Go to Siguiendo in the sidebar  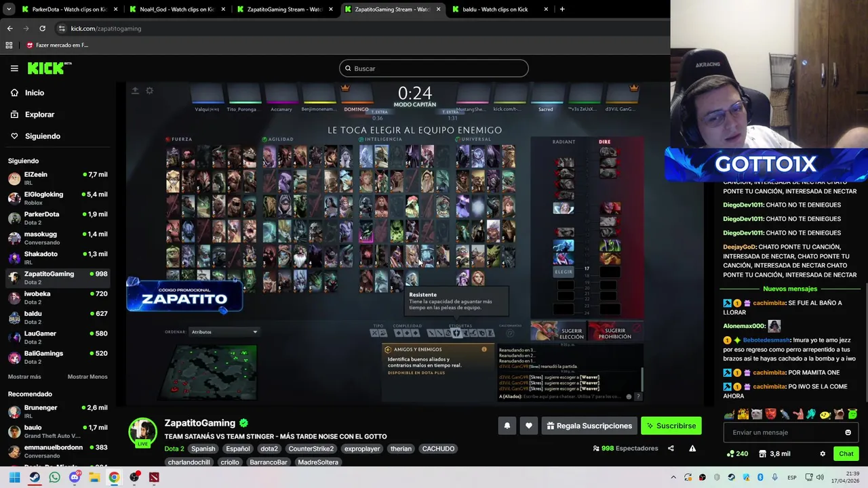coord(42,136)
